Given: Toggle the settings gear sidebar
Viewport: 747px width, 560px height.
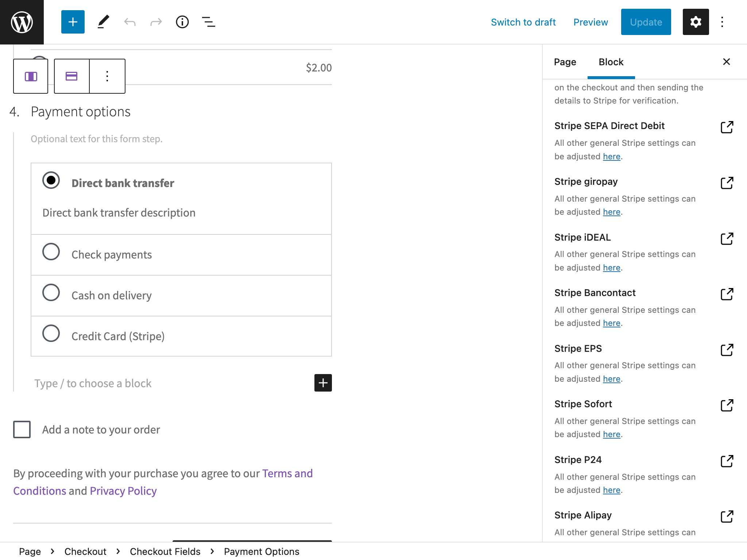Looking at the screenshot, I should [x=696, y=22].
